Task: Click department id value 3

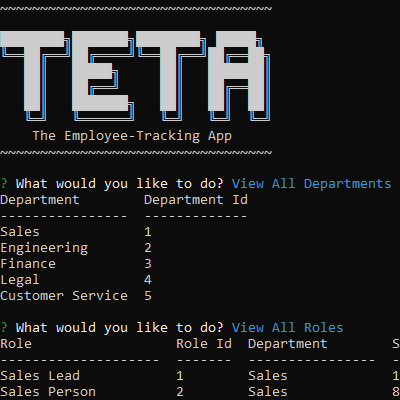Action: click(148, 264)
